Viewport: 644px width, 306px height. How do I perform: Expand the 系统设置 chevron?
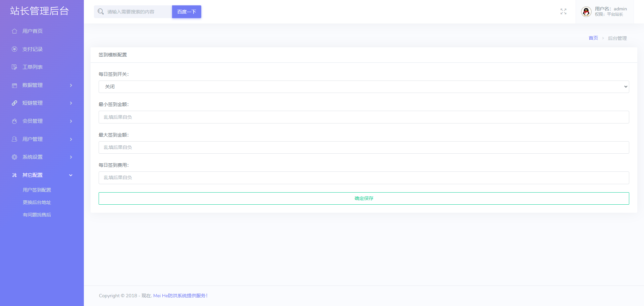click(x=71, y=157)
